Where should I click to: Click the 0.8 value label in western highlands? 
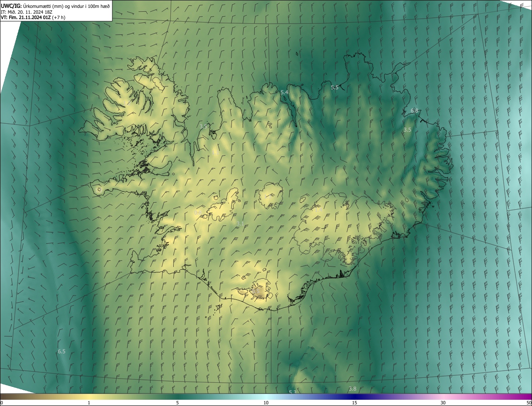[198, 213]
